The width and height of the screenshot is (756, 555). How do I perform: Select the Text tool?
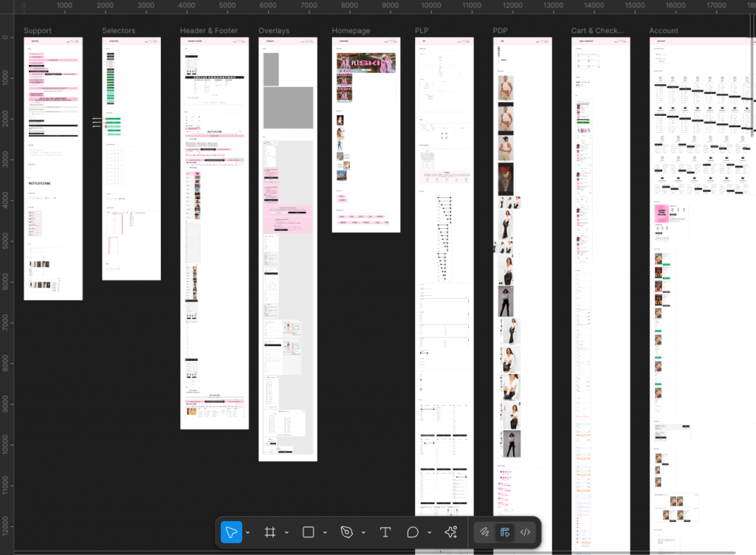point(385,532)
